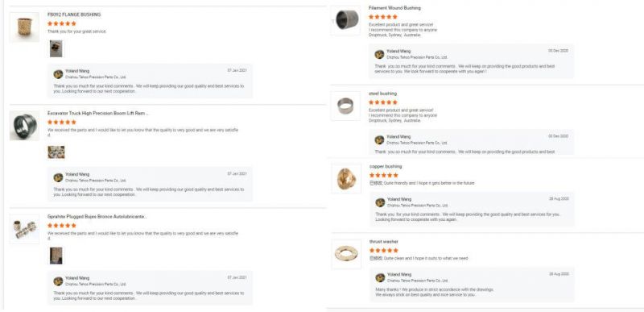Image resolution: width=644 pixels, height=312 pixels.
Task: Click Yoland Wang avatar in Filament Wound reply
Action: [x=379, y=54]
